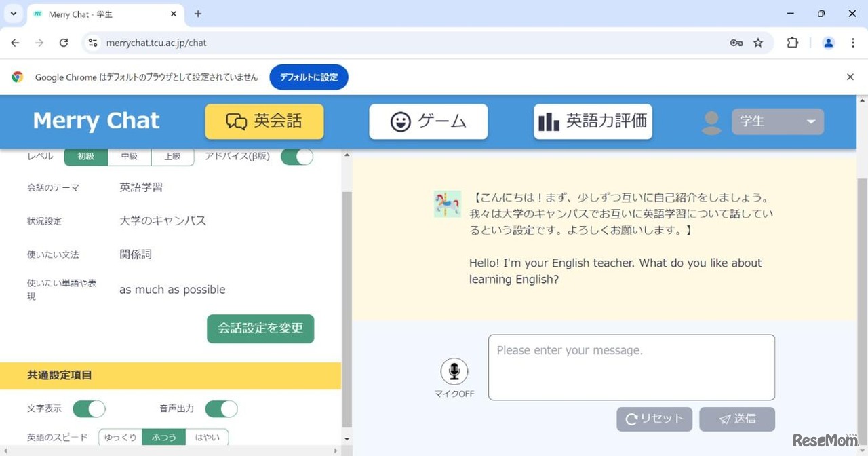Click the Merry Chat logo title
Image resolution: width=868 pixels, height=456 pixels.
[x=96, y=121]
